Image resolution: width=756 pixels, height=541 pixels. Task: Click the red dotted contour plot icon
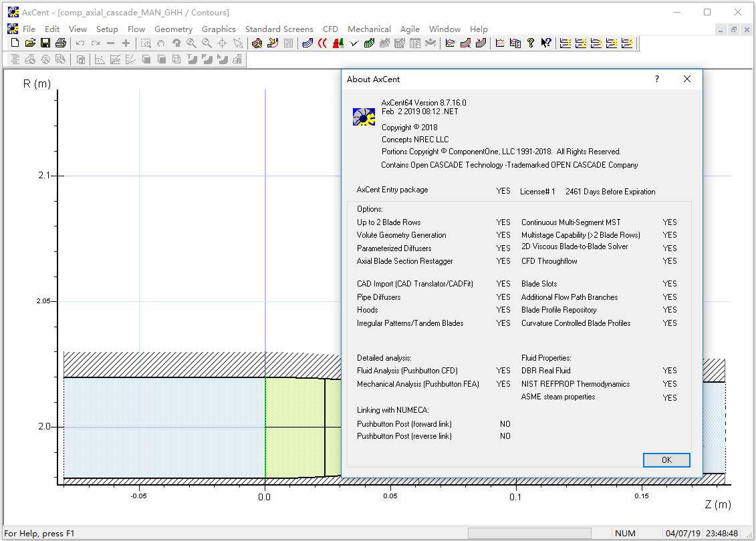500,43
